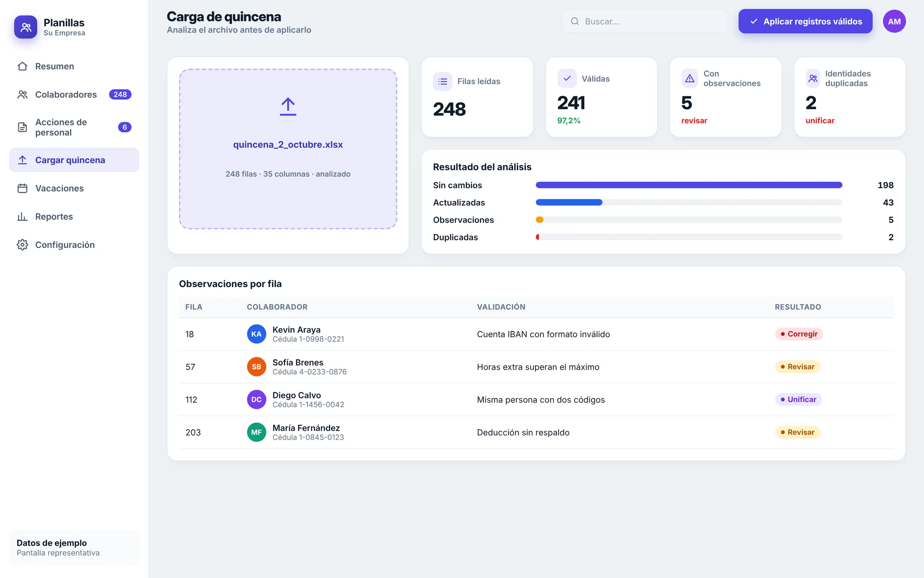Click Unificar badge for Diego Calvo
The image size is (924, 578).
click(x=798, y=400)
